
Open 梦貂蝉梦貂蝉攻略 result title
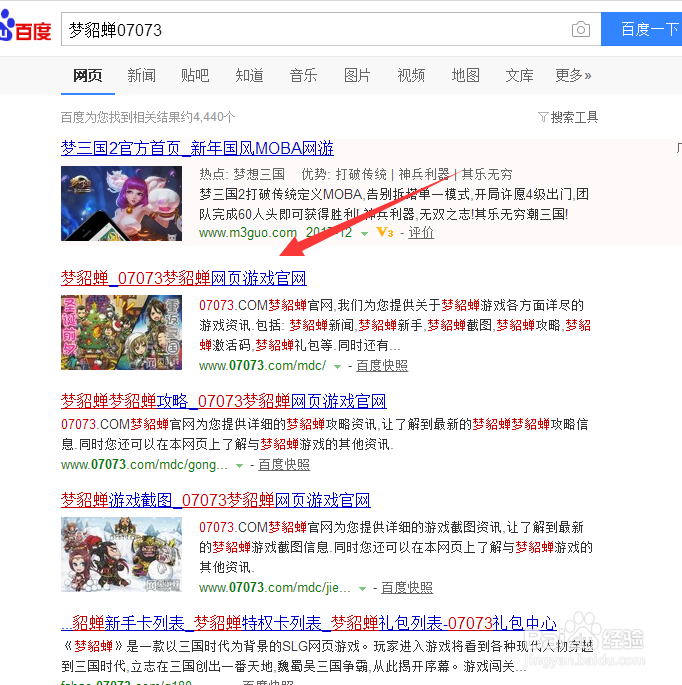pyautogui.click(x=223, y=401)
